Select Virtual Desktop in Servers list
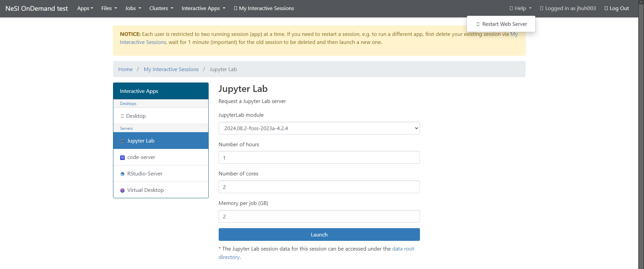 coord(161,190)
